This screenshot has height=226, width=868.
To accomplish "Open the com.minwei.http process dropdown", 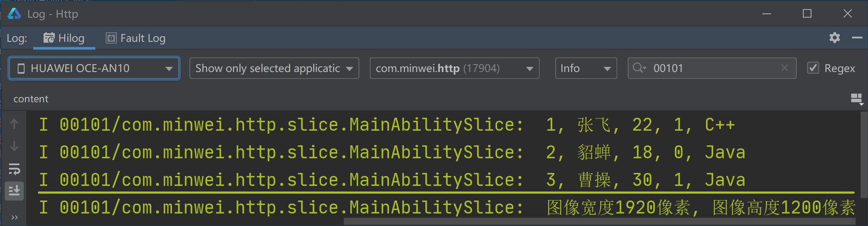I will 455,68.
